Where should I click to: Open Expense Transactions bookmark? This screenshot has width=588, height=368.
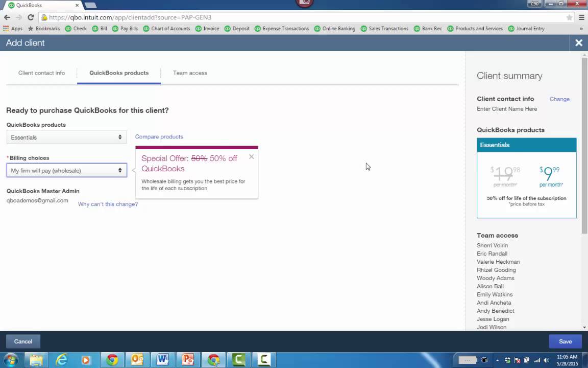click(x=282, y=29)
